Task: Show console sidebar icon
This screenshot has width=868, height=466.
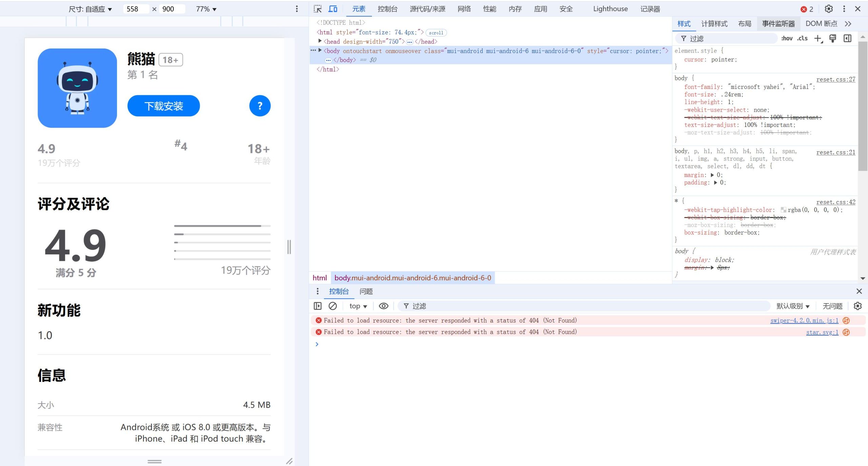Action: pyautogui.click(x=318, y=306)
